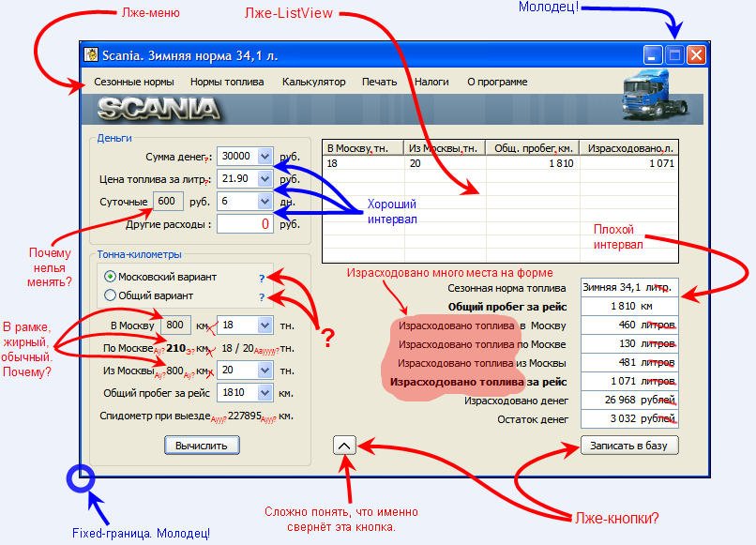
Task: Open the О программе menu
Action: click(497, 82)
